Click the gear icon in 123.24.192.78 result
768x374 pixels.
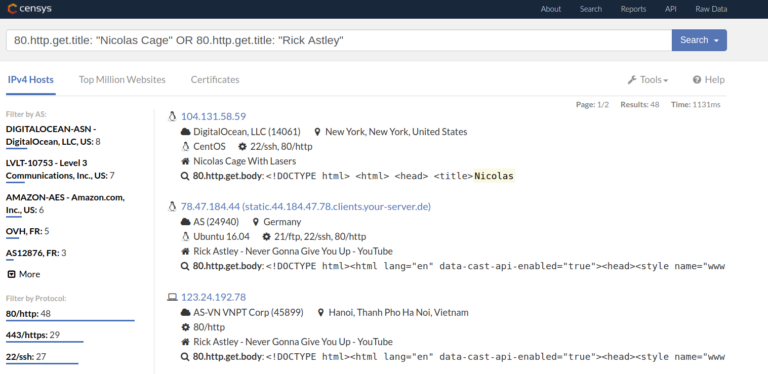[x=185, y=327]
